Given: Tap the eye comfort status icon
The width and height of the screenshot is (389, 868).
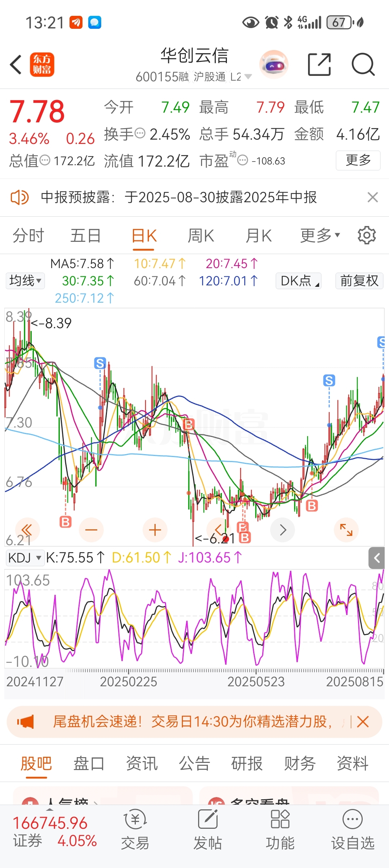Looking at the screenshot, I should [x=251, y=23].
